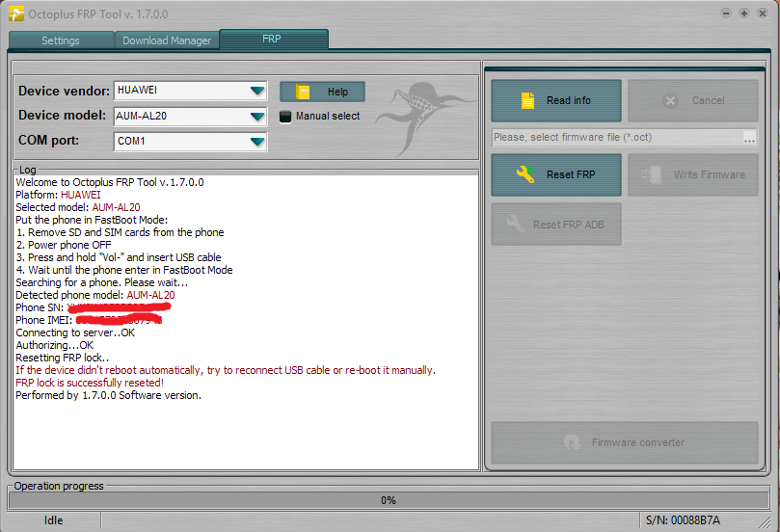The image size is (780, 532).
Task: Click the S/N: 00088B7A status text
Action: tap(683, 520)
